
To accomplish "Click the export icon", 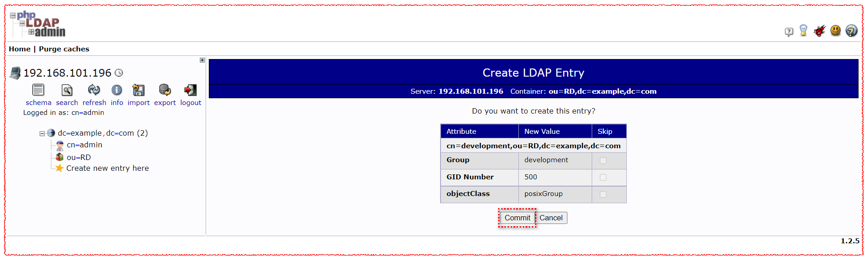I will click(x=165, y=90).
